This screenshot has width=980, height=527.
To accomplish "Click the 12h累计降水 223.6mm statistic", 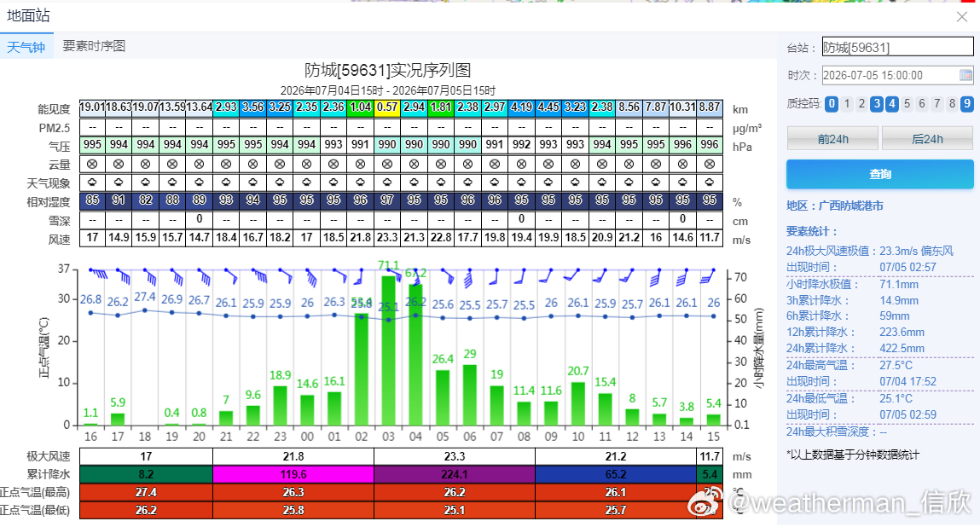I will click(855, 332).
